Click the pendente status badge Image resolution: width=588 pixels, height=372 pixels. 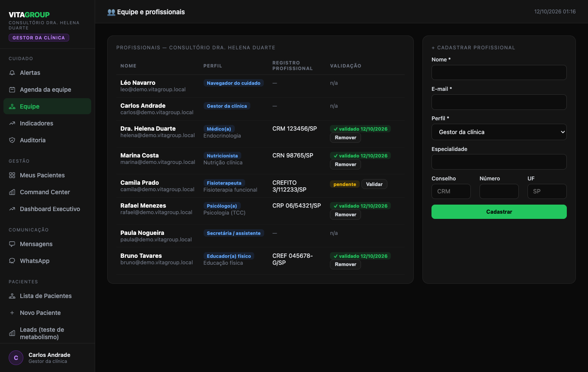[345, 184]
